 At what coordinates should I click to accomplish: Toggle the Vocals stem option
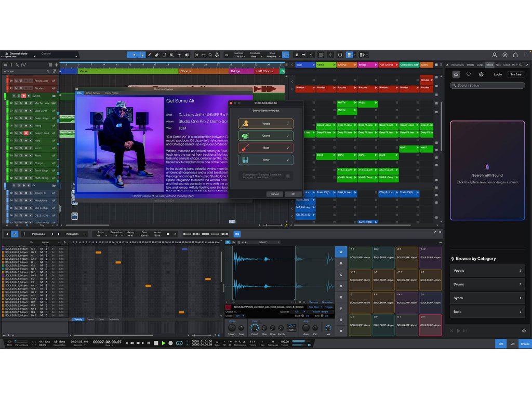click(x=266, y=124)
